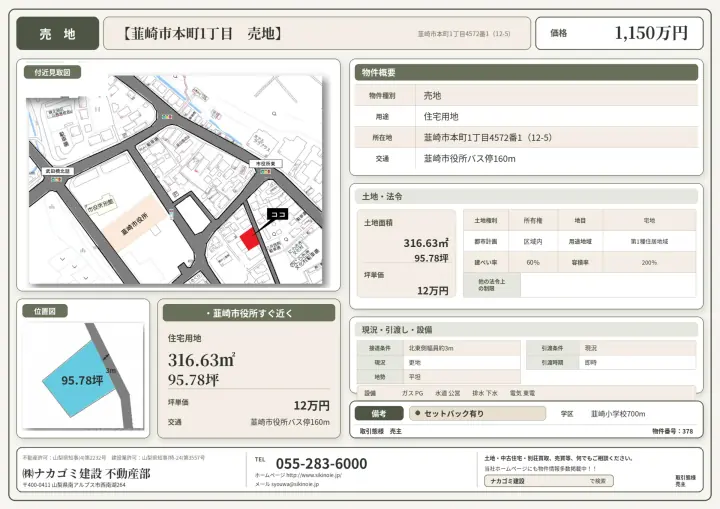Image resolution: width=720 pixels, height=509 pixels.
Task: Click the 他の法令上の制限 label cell
Action: (x=492, y=285)
